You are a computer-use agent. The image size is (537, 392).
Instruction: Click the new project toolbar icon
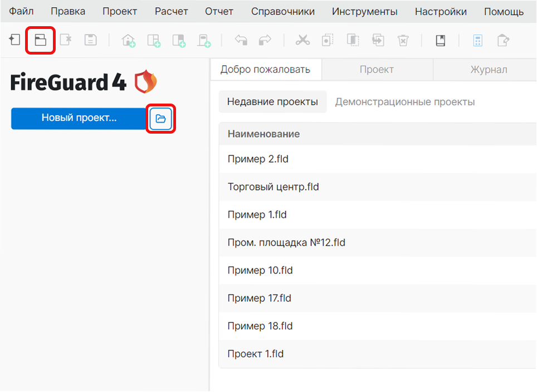point(14,40)
